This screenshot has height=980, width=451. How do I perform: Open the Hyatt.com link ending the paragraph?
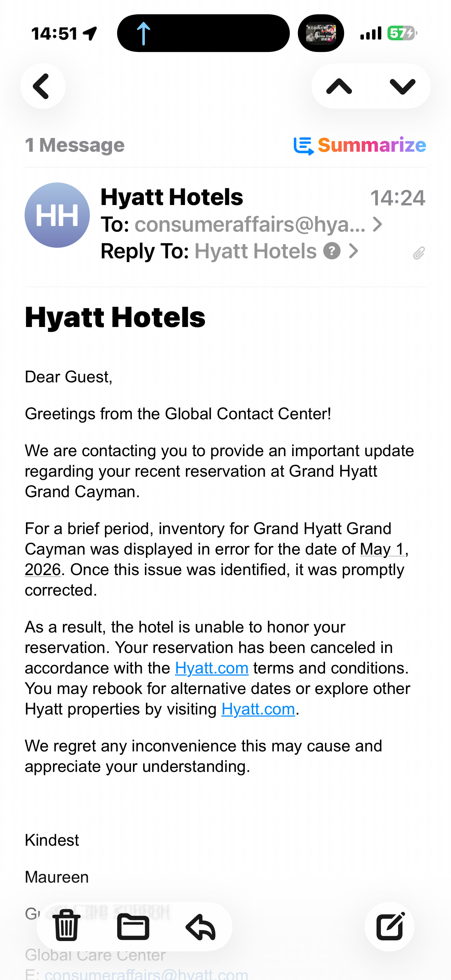[x=258, y=709]
